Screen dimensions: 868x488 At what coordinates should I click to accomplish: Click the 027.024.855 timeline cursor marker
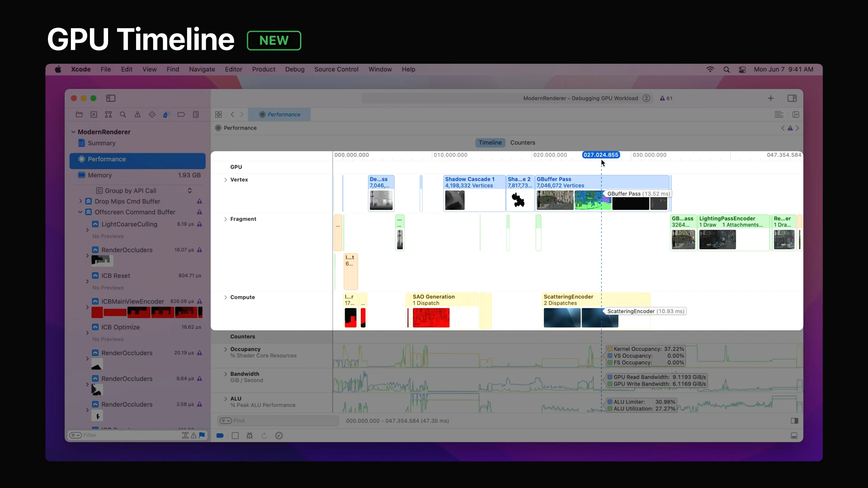coord(601,155)
